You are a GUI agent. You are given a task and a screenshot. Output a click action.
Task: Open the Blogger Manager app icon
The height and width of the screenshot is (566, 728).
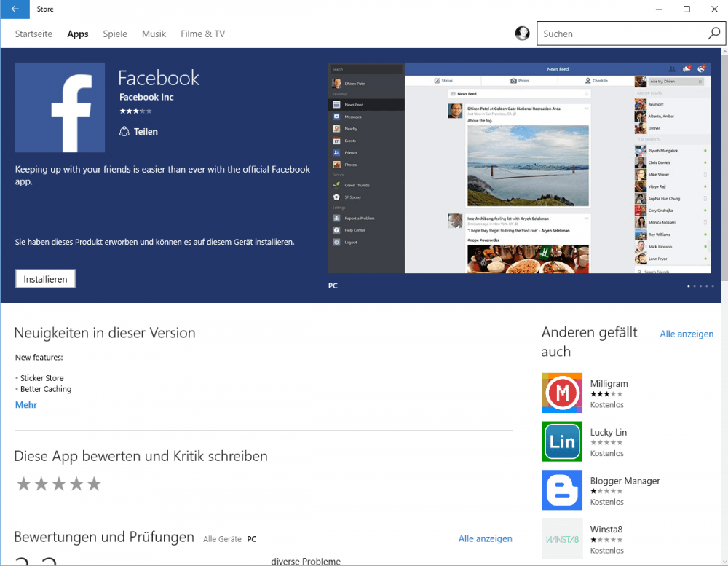pos(562,490)
